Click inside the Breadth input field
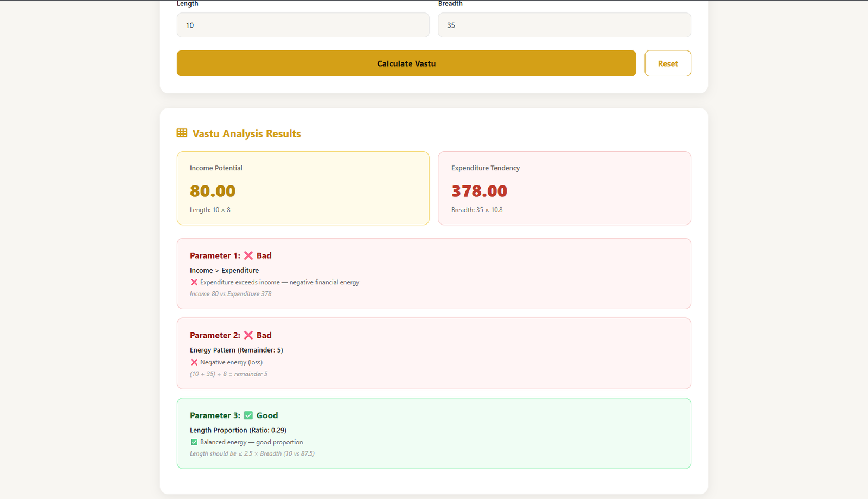 [x=564, y=25]
